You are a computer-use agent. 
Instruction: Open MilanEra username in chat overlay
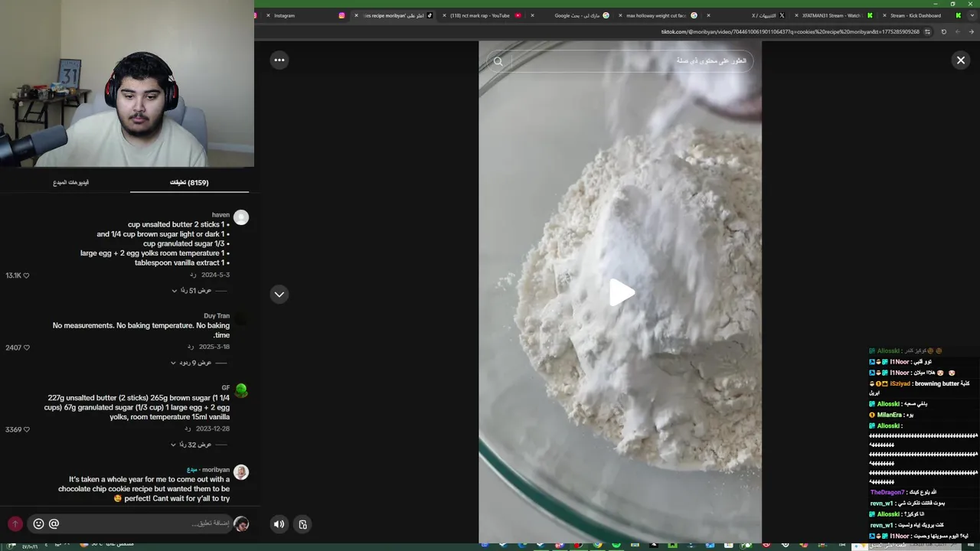point(890,415)
